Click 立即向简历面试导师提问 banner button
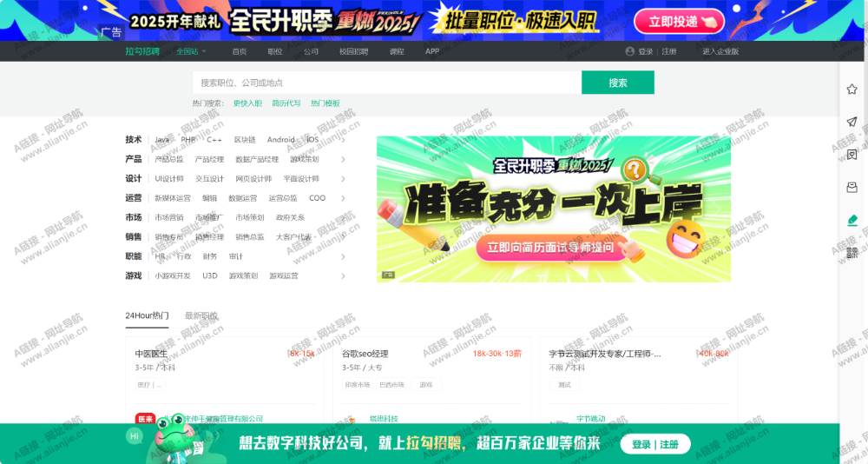 click(551, 248)
